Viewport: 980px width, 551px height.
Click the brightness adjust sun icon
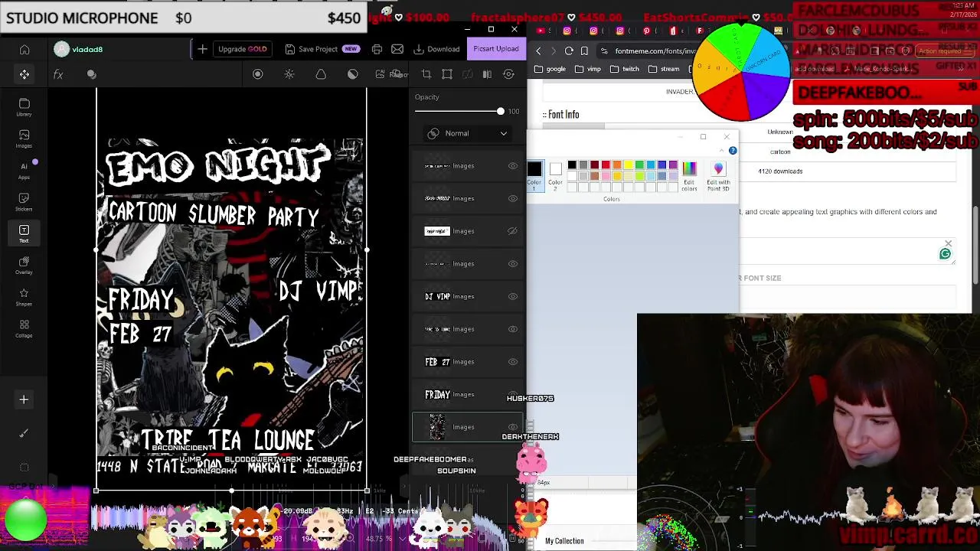[x=289, y=74]
